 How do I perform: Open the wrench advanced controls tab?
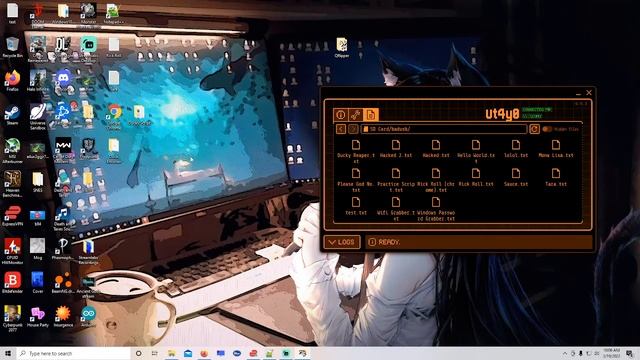(356, 115)
